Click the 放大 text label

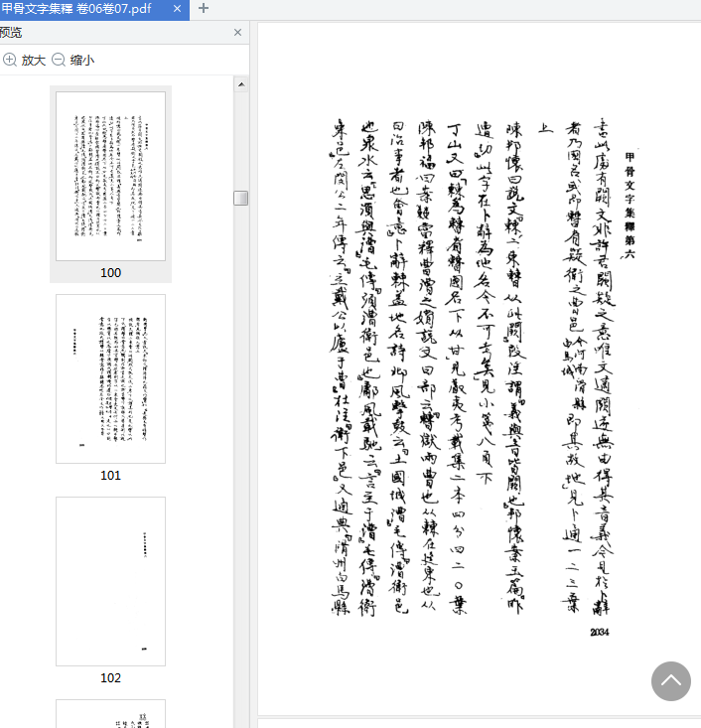pos(34,61)
